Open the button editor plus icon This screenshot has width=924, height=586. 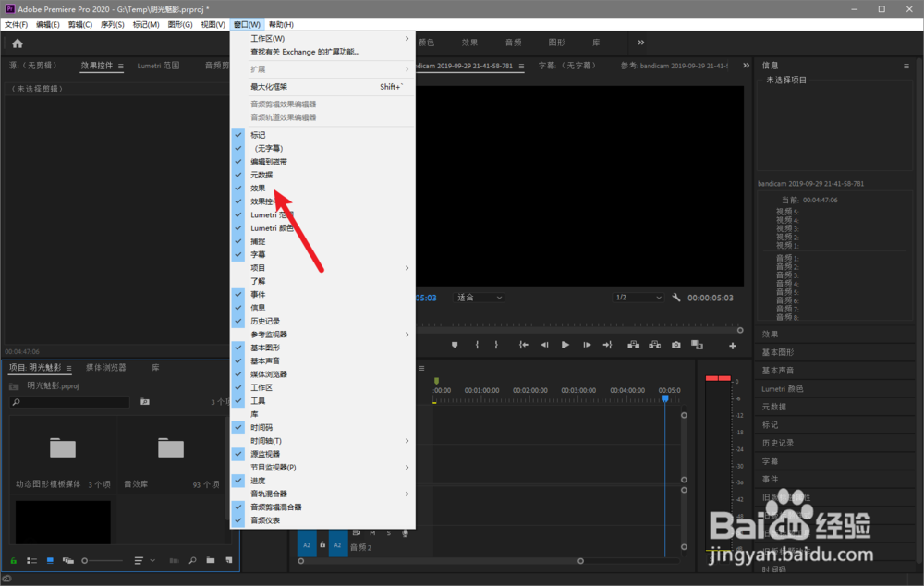tap(733, 346)
